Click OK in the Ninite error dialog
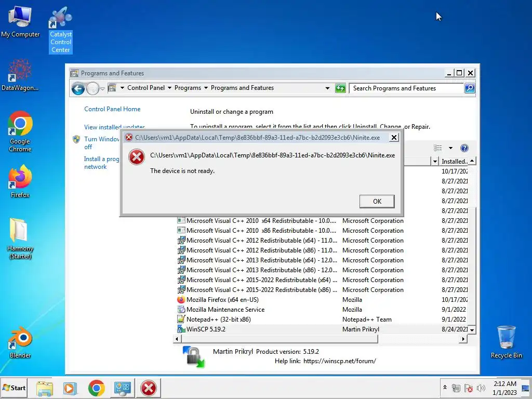 pos(377,201)
